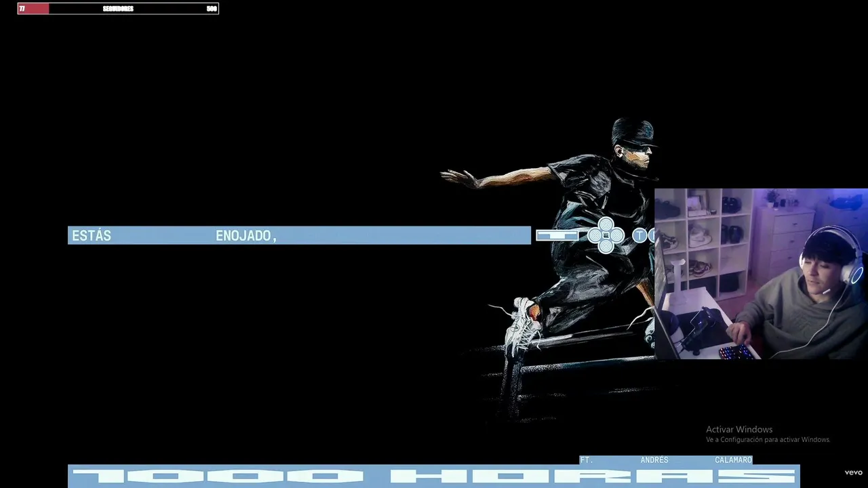The width and height of the screenshot is (868, 488).
Task: Click the name CALAMARO
Action: 733,460
